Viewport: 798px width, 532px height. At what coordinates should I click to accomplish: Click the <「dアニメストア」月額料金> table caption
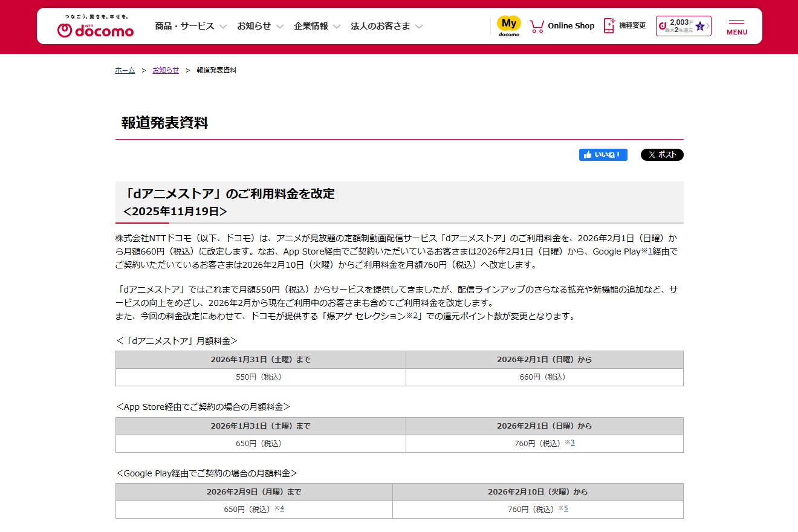pos(177,341)
